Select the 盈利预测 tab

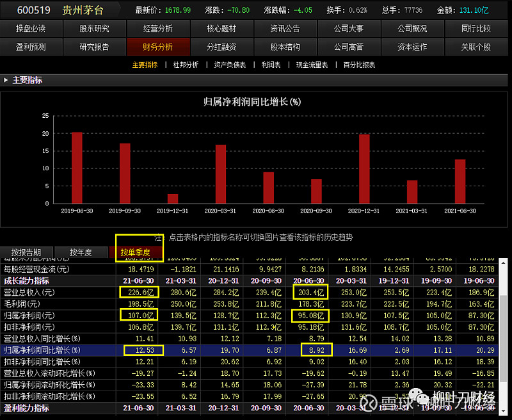tap(31, 47)
